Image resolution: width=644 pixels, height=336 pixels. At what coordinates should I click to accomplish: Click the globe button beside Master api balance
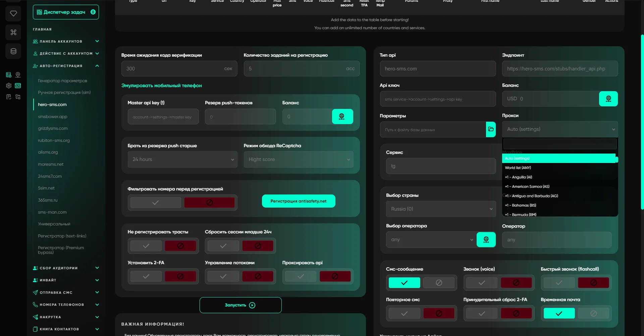[x=342, y=116]
